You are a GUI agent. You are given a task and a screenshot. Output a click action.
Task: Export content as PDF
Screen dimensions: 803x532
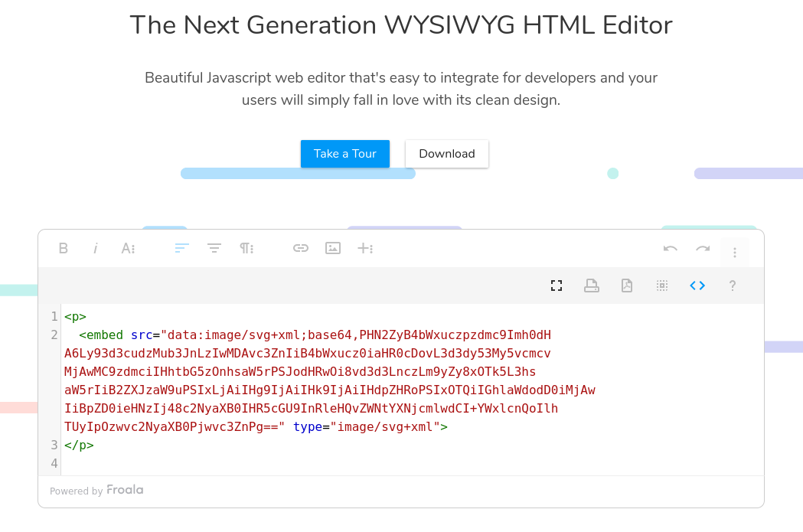tap(627, 286)
